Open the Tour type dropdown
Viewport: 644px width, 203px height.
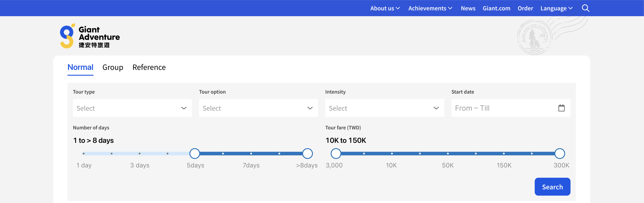point(132,108)
